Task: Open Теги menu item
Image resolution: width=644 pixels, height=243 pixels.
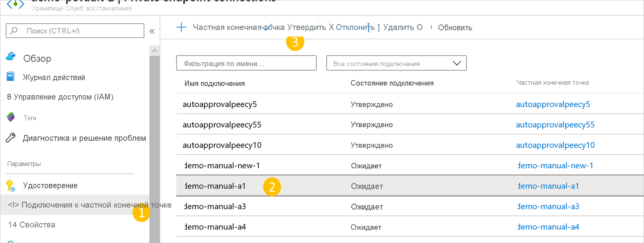Action: 30,118
